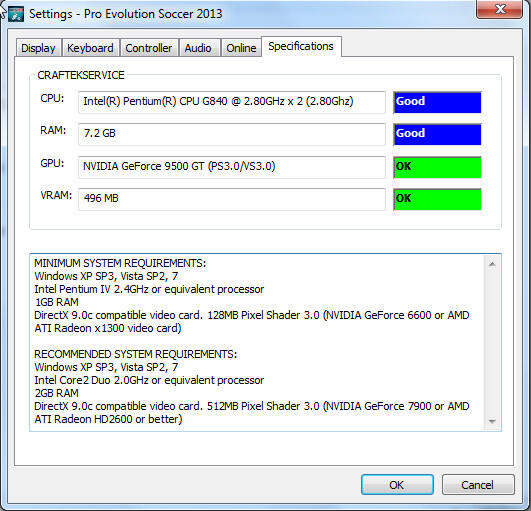531x511 pixels.
Task: Click the requirements scrollbar up arrow
Action: 492,264
